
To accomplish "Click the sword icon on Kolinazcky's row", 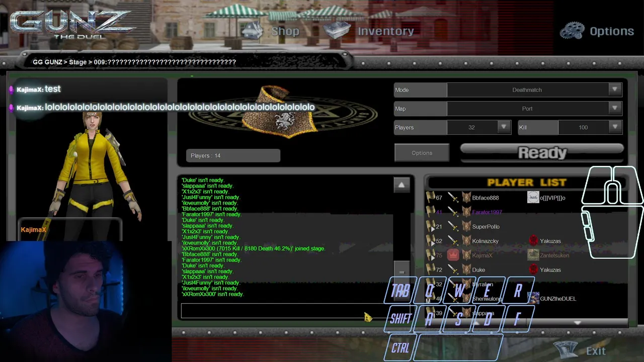I will click(453, 241).
